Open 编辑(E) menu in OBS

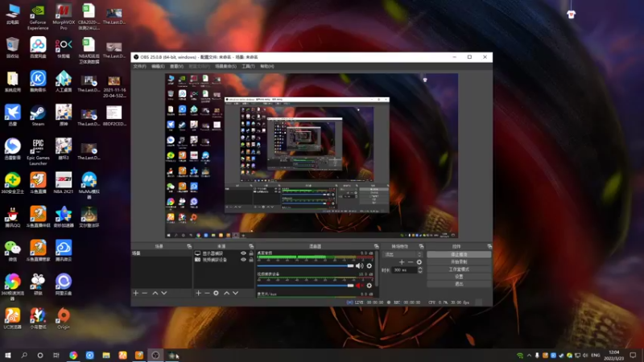tap(158, 67)
